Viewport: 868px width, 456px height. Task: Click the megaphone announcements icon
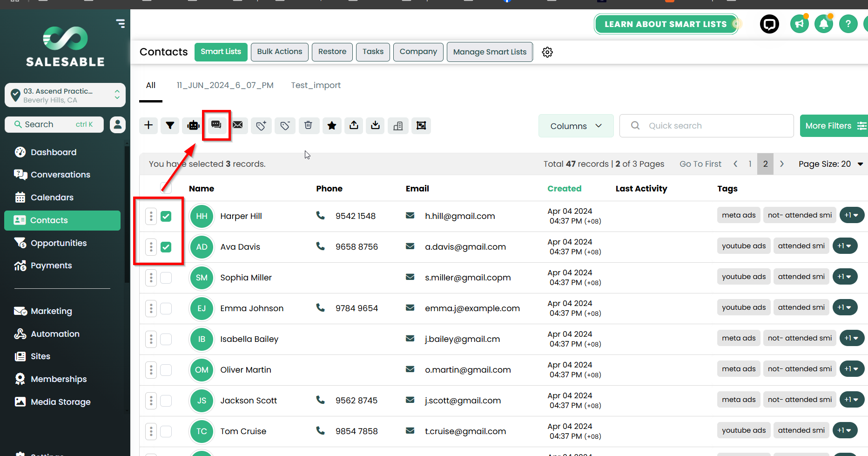click(x=800, y=24)
